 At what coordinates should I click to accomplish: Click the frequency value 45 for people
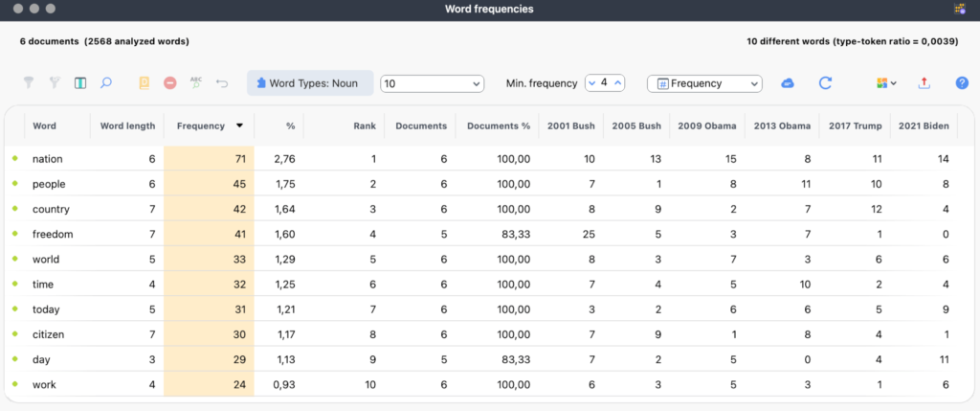click(240, 184)
